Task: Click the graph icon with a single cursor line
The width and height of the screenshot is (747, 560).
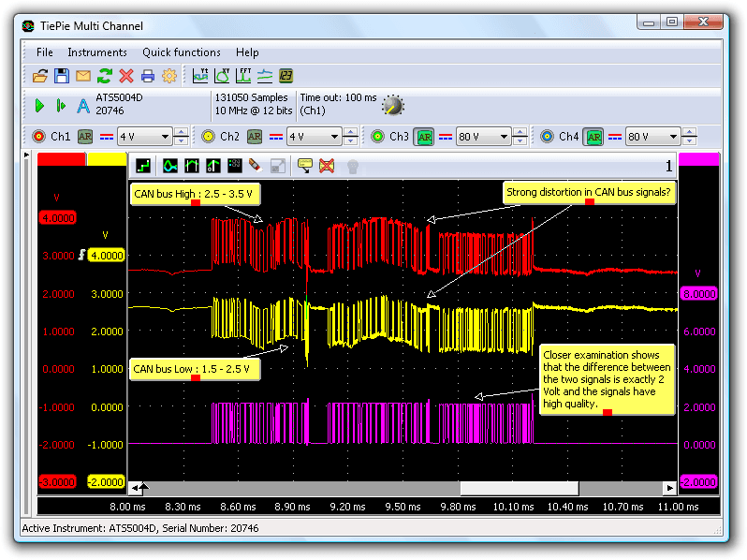Action: pos(213,166)
